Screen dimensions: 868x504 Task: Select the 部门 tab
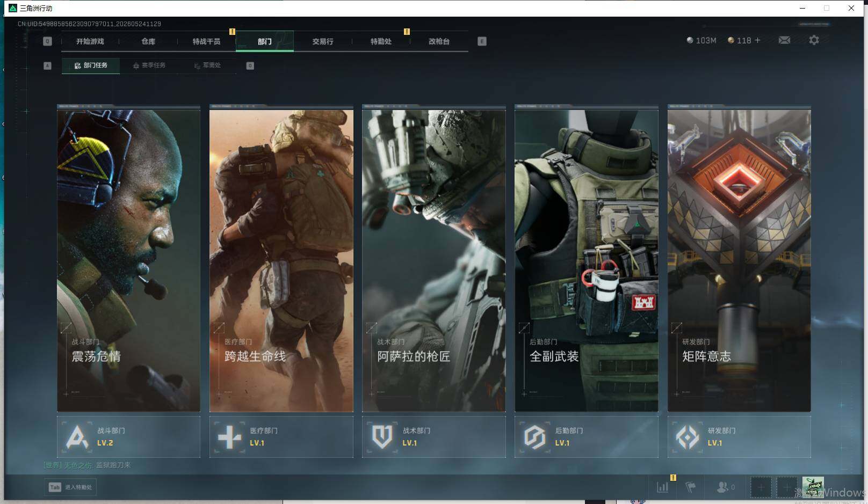pos(265,41)
